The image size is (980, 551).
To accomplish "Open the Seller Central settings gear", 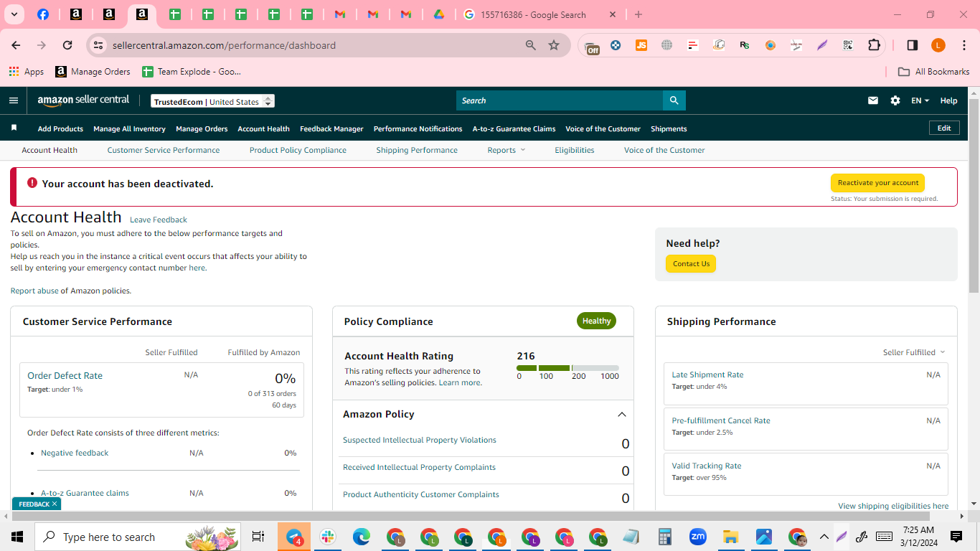I will [x=895, y=100].
